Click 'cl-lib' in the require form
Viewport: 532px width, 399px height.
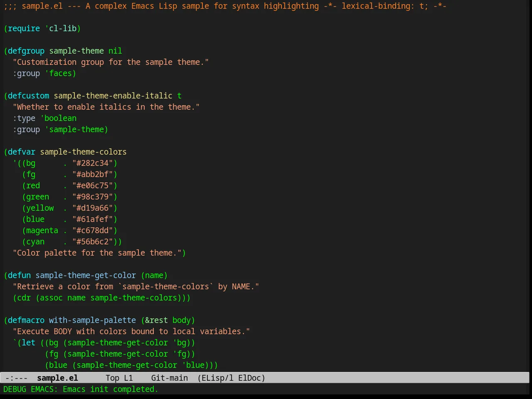tap(63, 28)
